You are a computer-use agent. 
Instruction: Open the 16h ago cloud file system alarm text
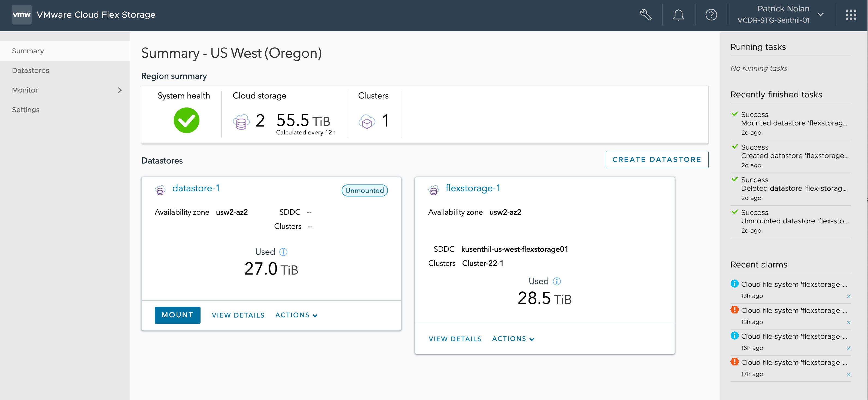pos(794,336)
